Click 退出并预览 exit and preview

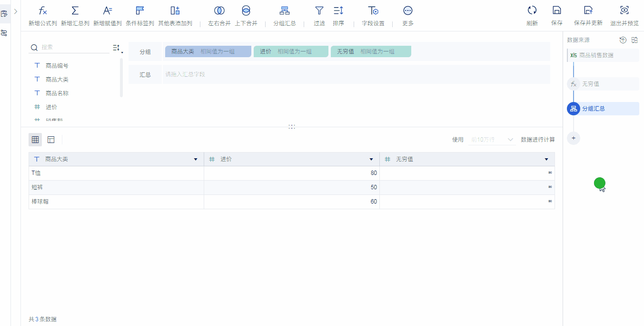(624, 16)
